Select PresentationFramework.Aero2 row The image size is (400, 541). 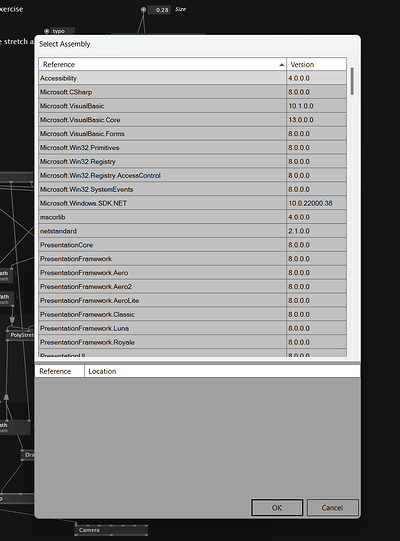click(x=193, y=287)
